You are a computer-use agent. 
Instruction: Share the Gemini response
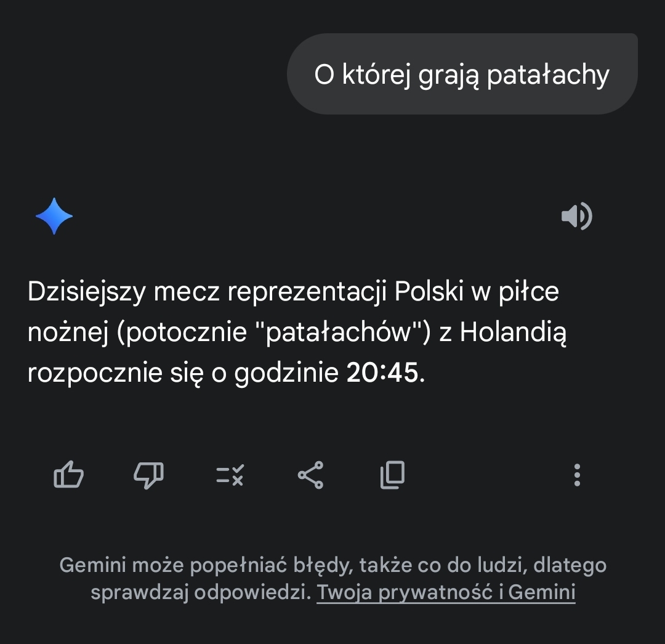click(x=310, y=475)
